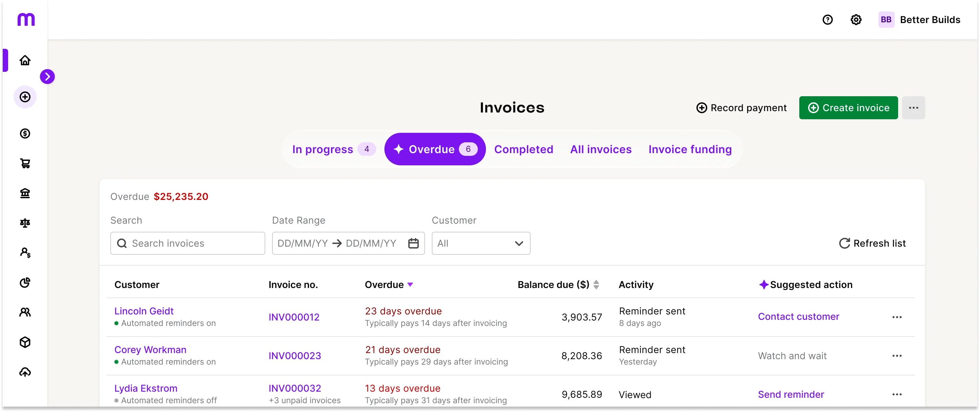The width and height of the screenshot is (980, 412).
Task: Select the Contacts people icon in sidebar
Action: pos(25,312)
